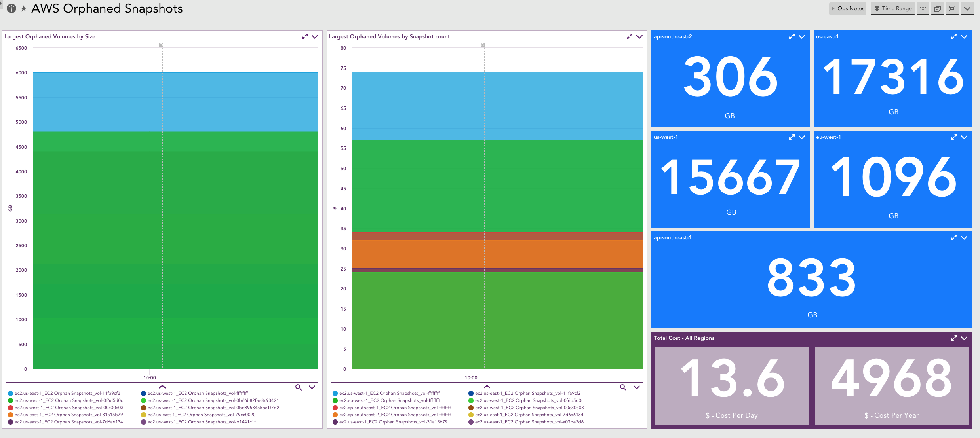Enter full screen dashboard view
Screen dimensions: 980x438
click(x=952, y=8)
